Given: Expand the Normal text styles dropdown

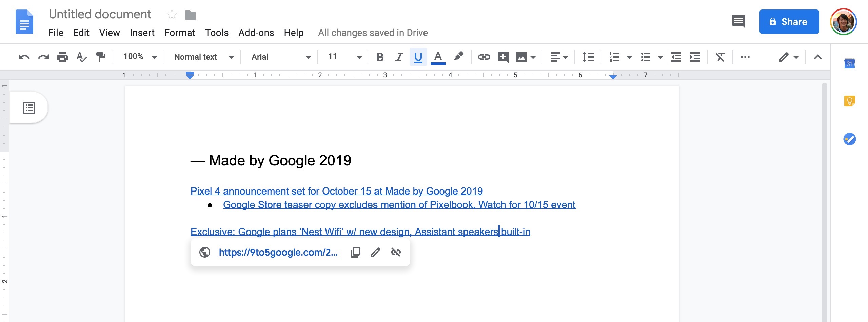Looking at the screenshot, I should point(203,57).
